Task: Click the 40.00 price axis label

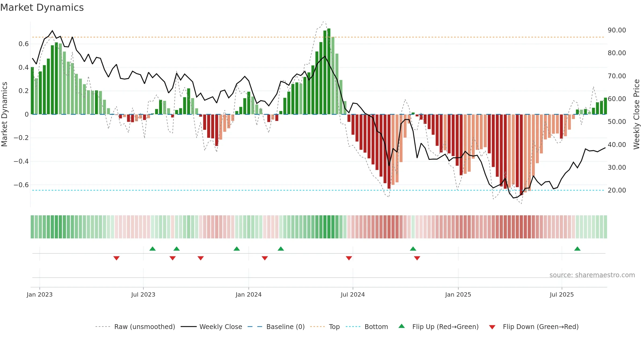Action: (617, 145)
